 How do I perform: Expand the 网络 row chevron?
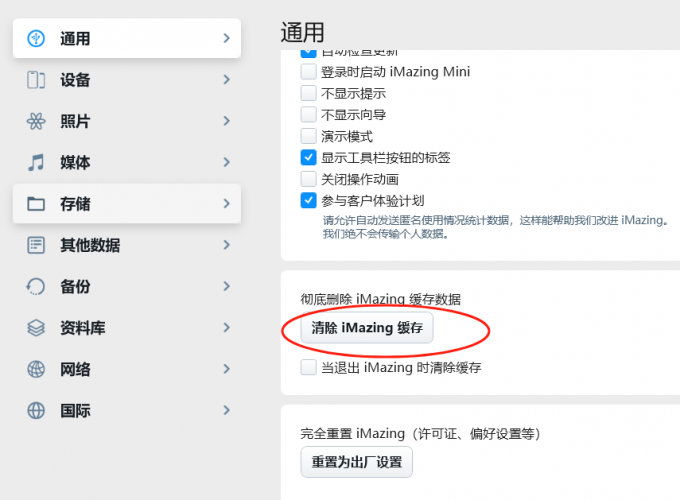click(x=226, y=369)
